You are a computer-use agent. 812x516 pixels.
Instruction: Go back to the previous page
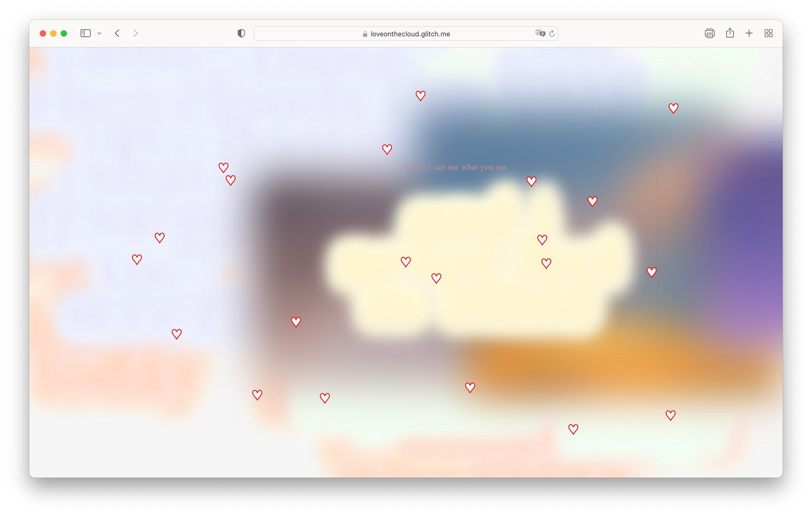[x=117, y=33]
